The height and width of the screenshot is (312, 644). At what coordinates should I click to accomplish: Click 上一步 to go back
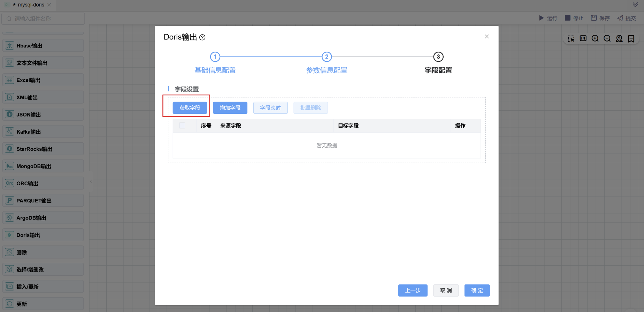coord(413,290)
